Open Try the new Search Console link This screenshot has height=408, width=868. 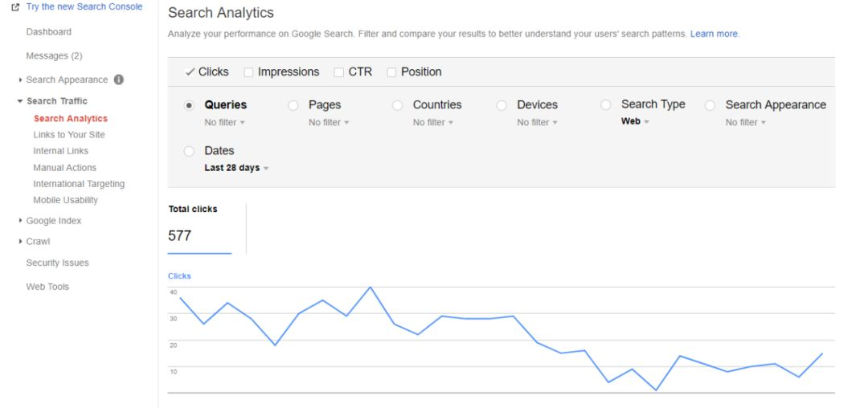click(x=84, y=6)
